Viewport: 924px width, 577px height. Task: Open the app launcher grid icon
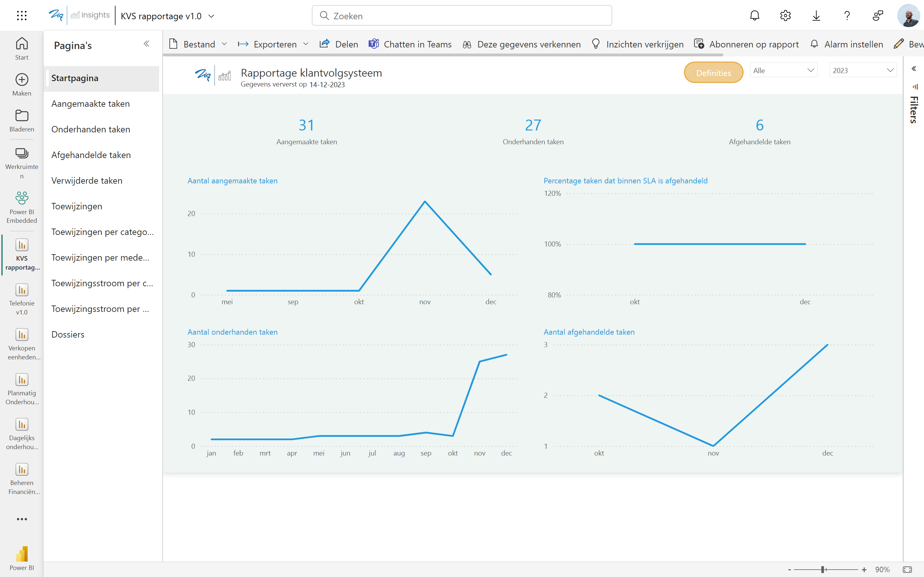click(x=22, y=16)
